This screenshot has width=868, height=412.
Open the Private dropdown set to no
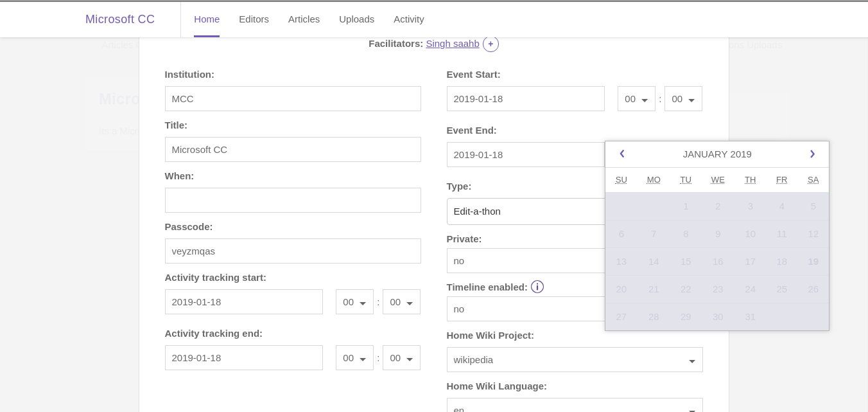(526, 261)
